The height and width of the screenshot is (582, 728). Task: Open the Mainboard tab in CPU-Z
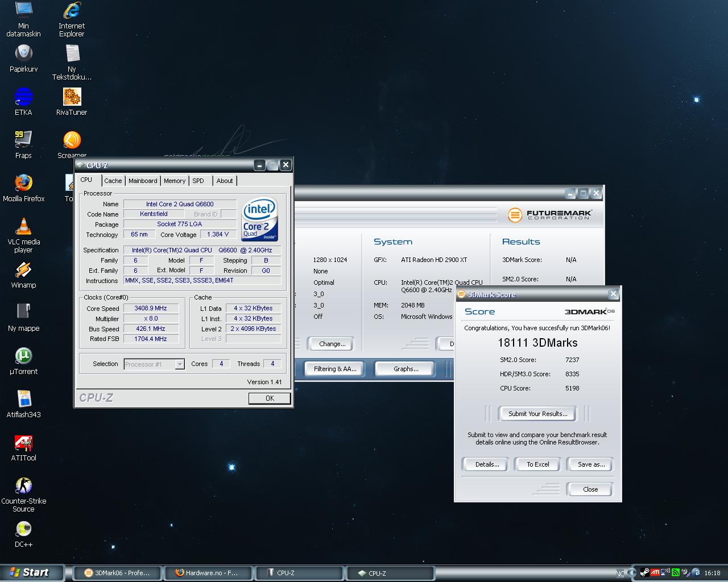[x=143, y=181]
